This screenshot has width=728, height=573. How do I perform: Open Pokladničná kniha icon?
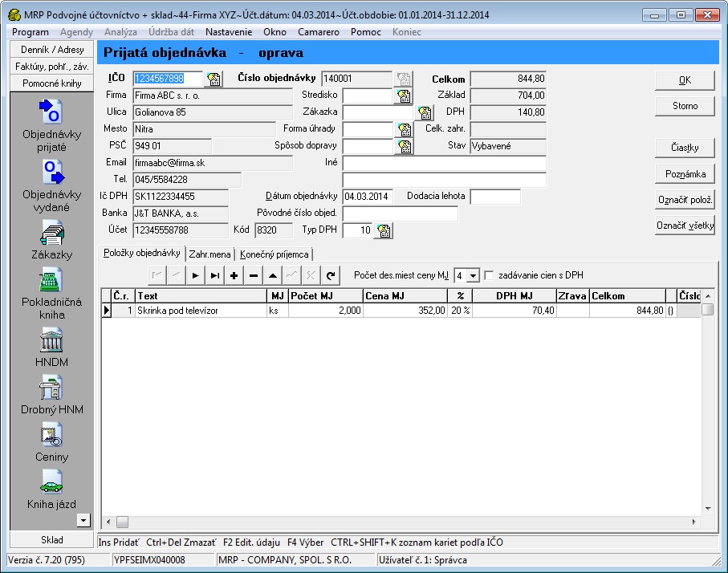click(51, 280)
